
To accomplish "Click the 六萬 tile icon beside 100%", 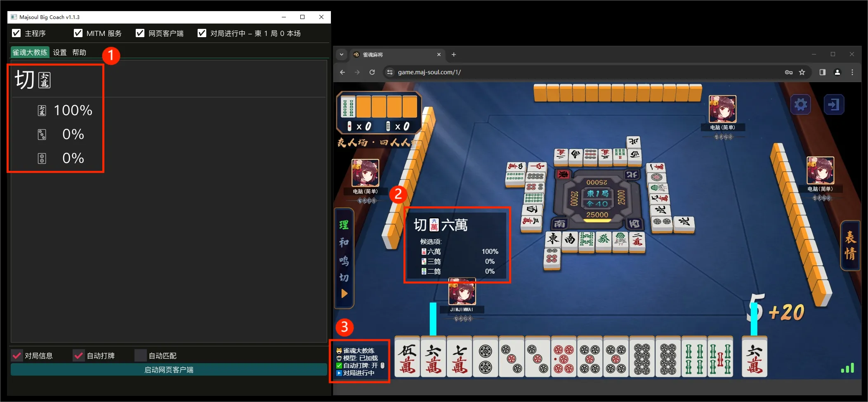I will coord(42,111).
